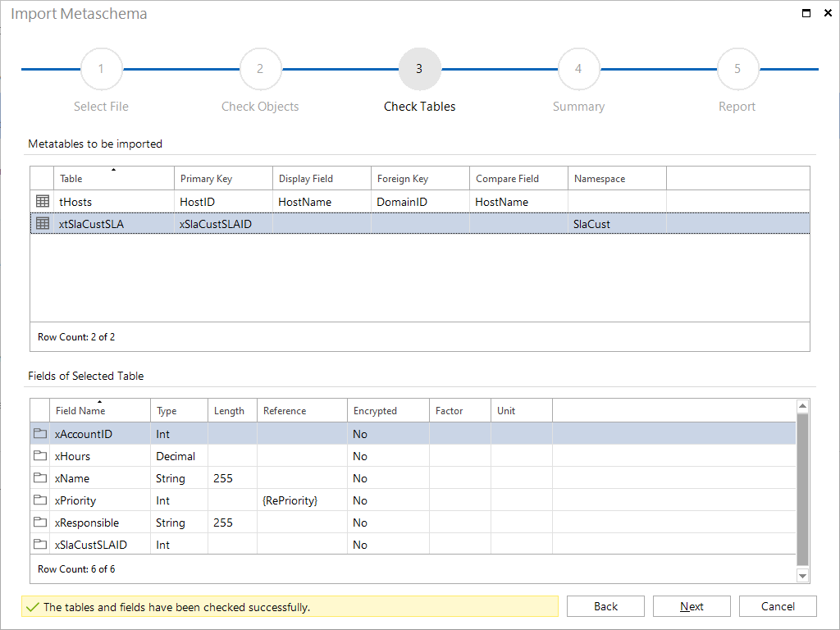Click the folder icon next to xName

click(x=40, y=478)
